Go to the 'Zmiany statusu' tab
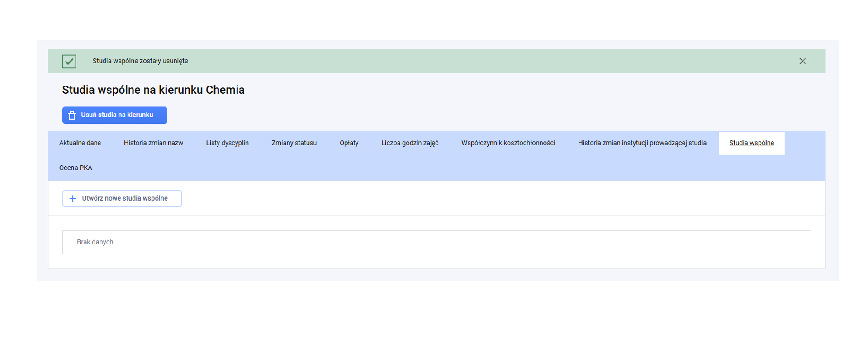 coord(294,143)
